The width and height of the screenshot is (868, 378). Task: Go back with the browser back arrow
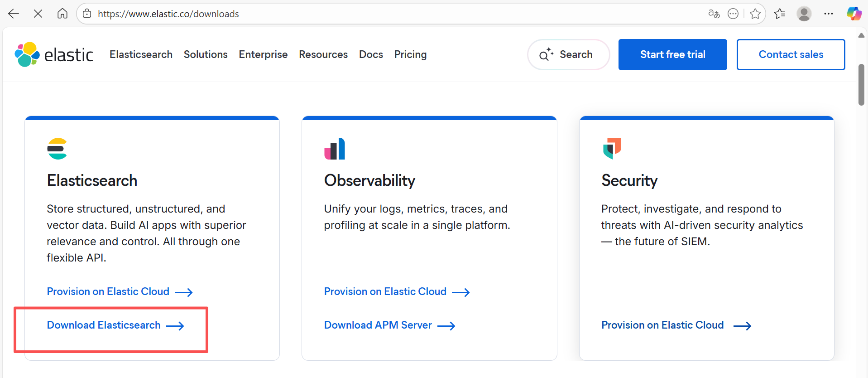(x=14, y=14)
